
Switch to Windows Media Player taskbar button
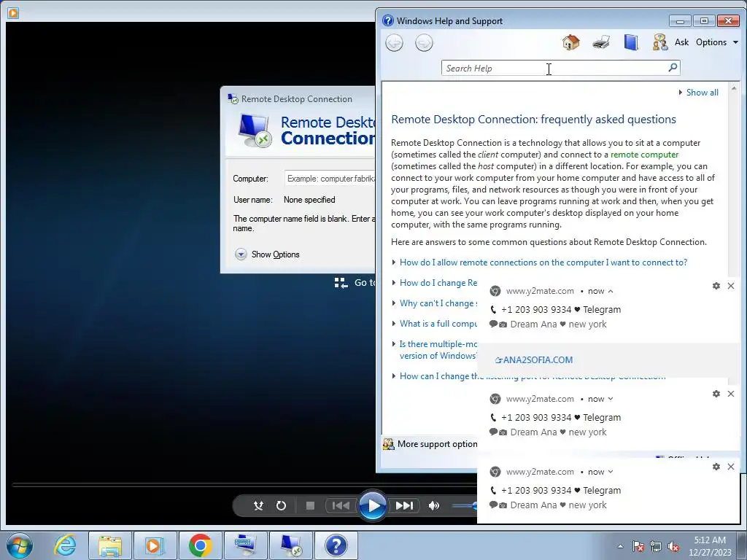coord(155,545)
